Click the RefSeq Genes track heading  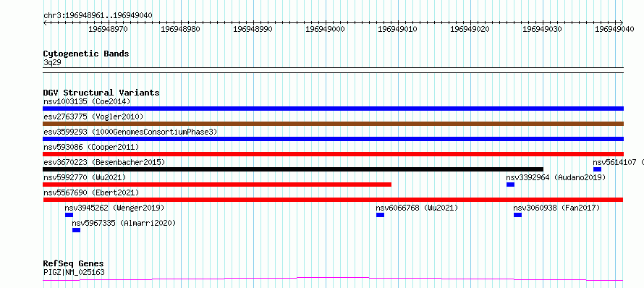pyautogui.click(x=73, y=263)
